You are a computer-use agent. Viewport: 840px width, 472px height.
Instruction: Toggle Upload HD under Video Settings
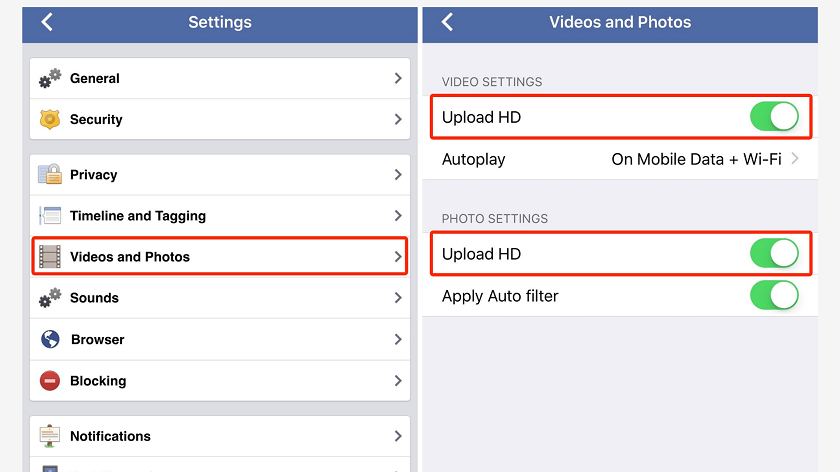[x=774, y=117]
